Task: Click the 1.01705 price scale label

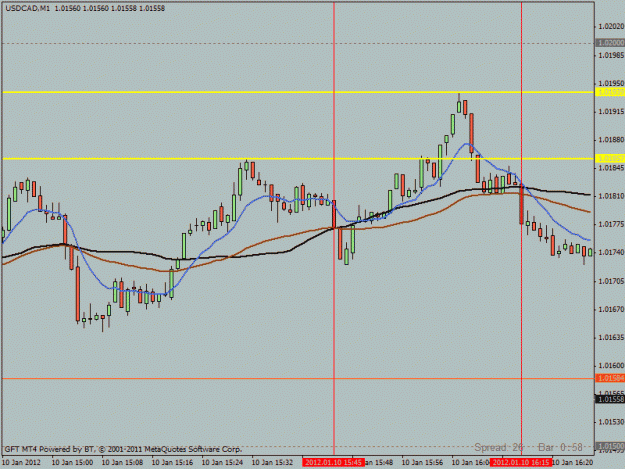Action: [611, 281]
